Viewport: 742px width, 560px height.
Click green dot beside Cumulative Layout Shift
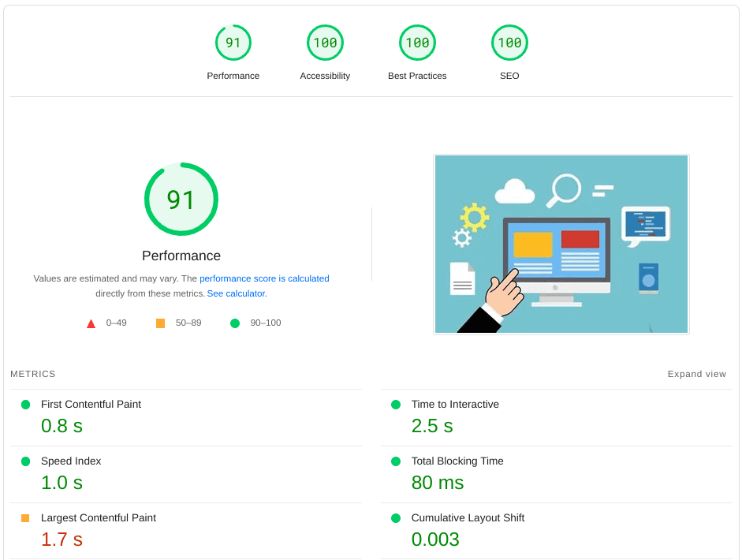(x=396, y=518)
